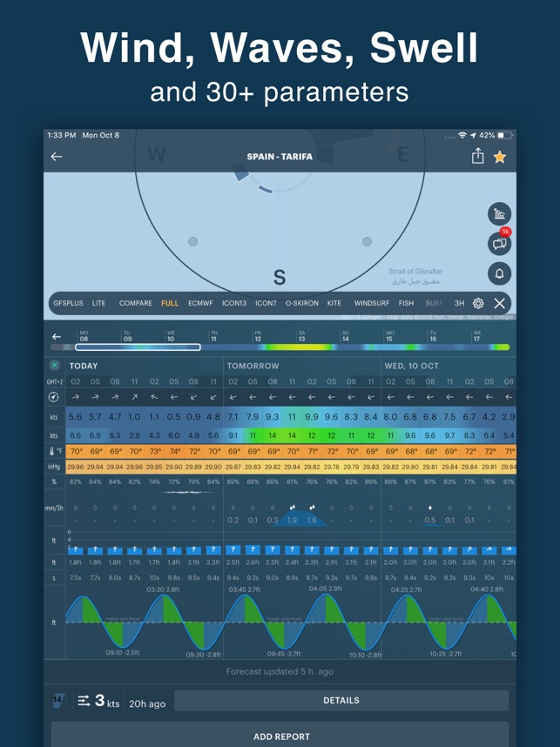Tap the 74° temperature cell
The width and height of the screenshot is (560, 747).
click(x=174, y=451)
